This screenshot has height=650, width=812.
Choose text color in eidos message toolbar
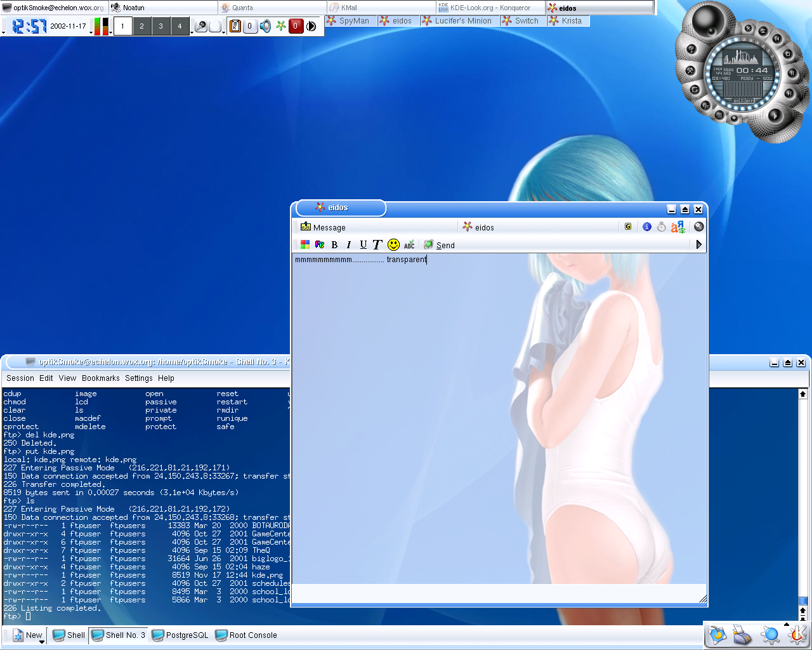pos(305,244)
